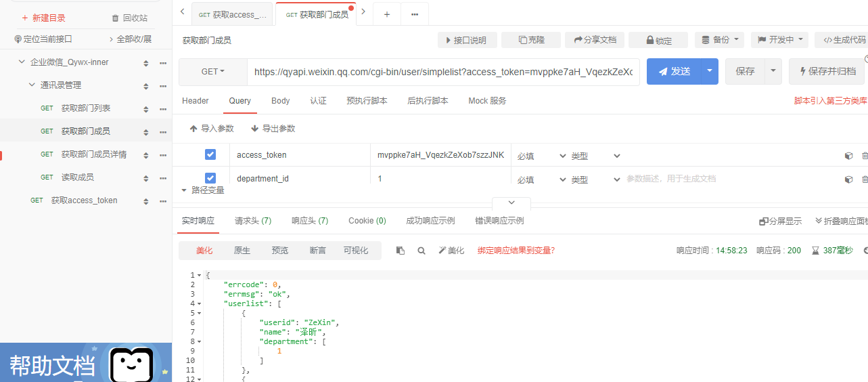Open the 预执行脚本 tab
Viewport: 868px width, 382px height.
click(367, 101)
